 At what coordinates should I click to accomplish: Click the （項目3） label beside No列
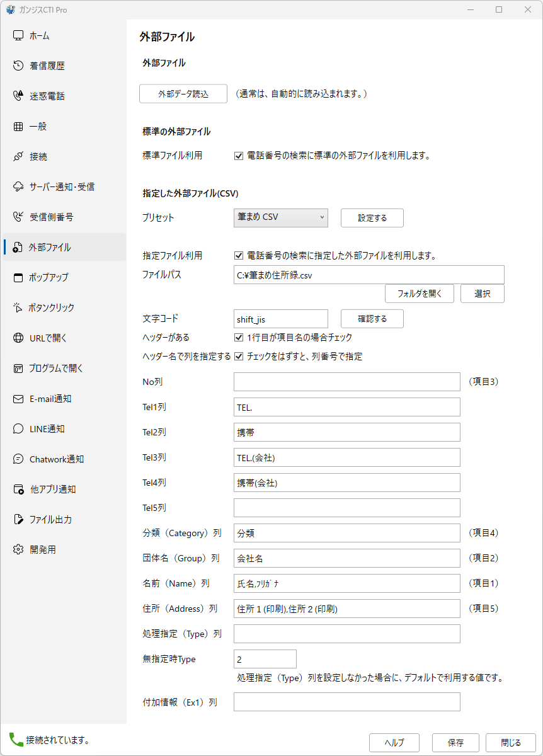(483, 382)
